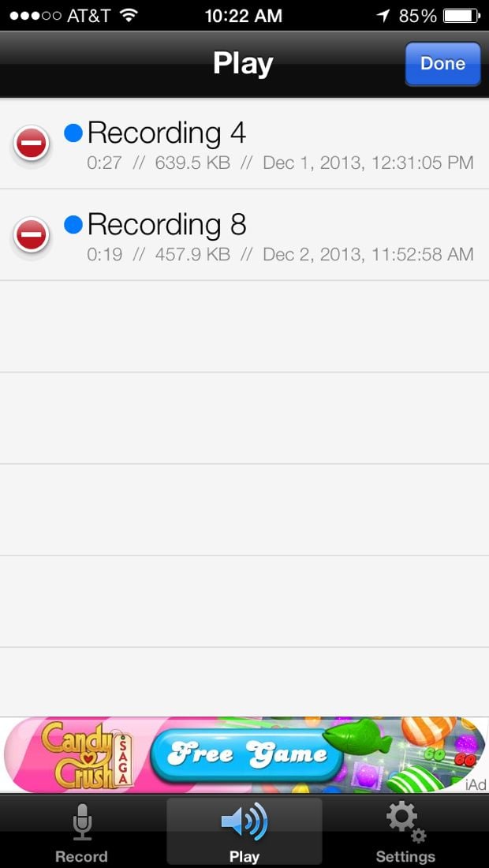Tap the speaker icon in the tab bar
The height and width of the screenshot is (868, 489).
(244, 822)
